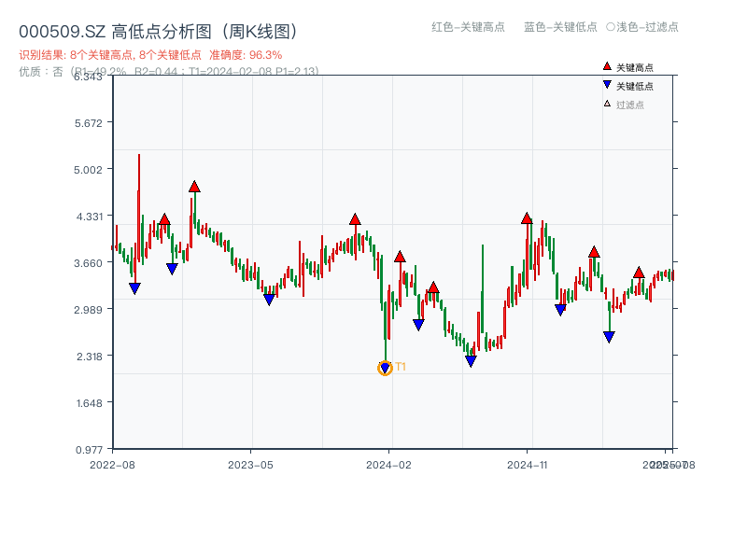Click the blue low marker below the 2023-05 trough
The width and height of the screenshot is (747, 560).
coord(269,299)
